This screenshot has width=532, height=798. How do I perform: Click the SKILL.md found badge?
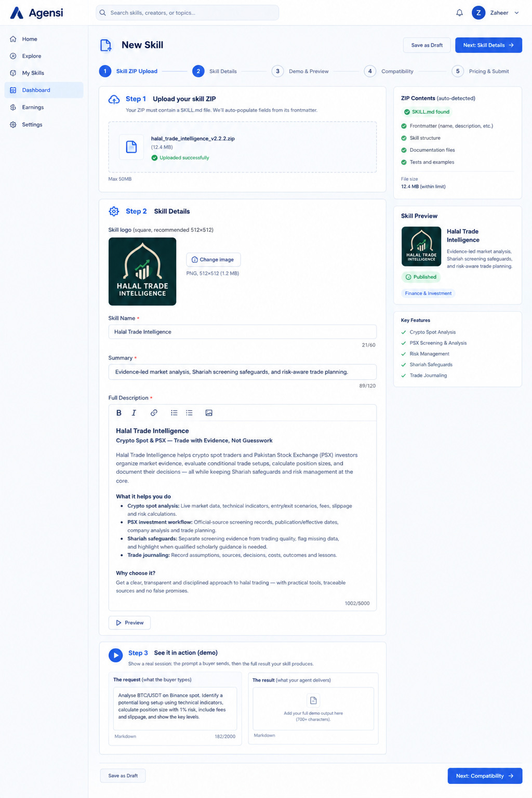[427, 112]
